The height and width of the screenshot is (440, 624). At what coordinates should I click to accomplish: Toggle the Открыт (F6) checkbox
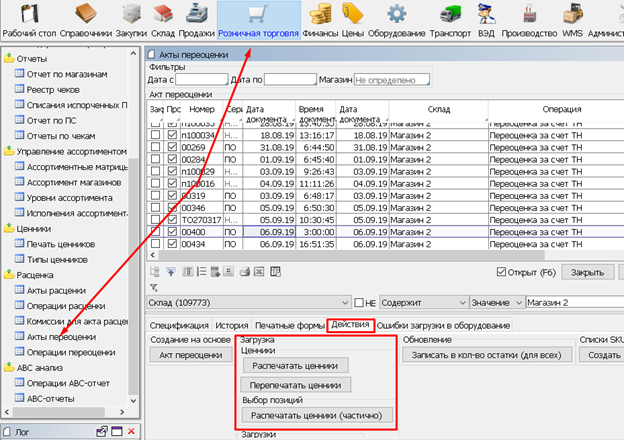tap(502, 271)
